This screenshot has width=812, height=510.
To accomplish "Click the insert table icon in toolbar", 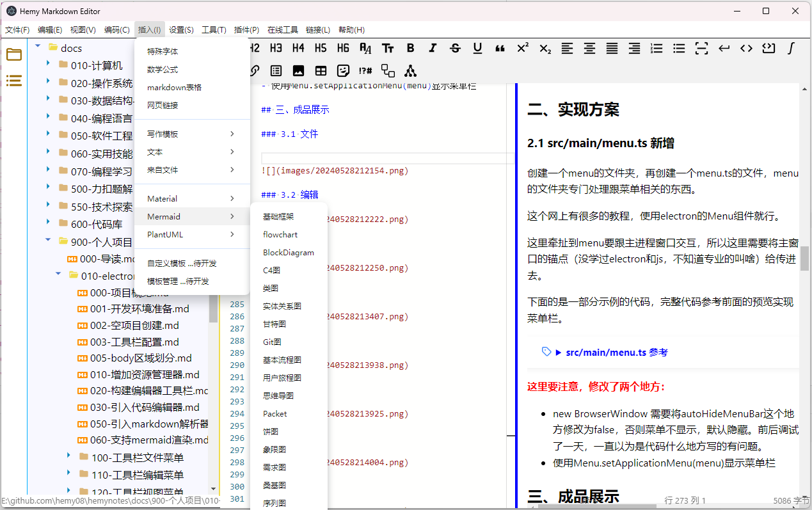I will [x=321, y=70].
